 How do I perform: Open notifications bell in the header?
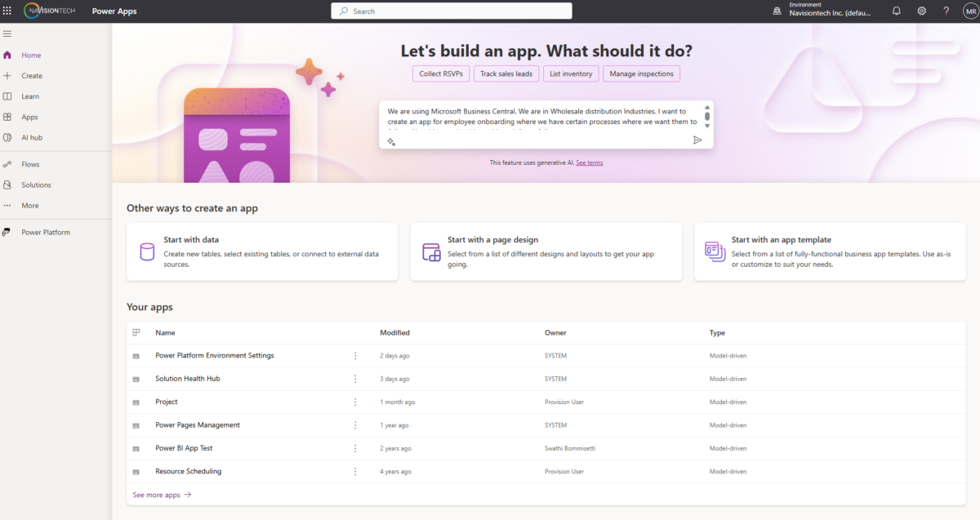click(x=896, y=11)
